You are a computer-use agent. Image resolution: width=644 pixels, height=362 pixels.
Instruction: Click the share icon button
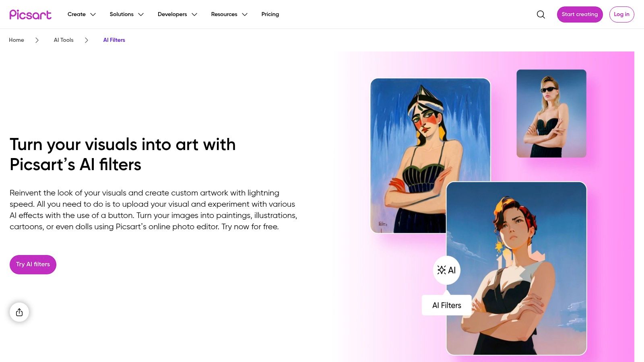(x=19, y=312)
